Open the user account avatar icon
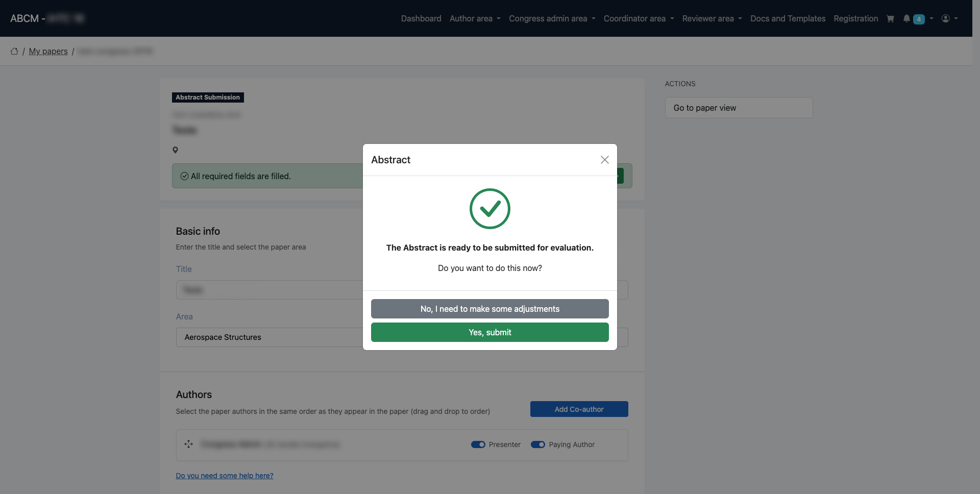The width and height of the screenshot is (980, 494). [x=945, y=18]
